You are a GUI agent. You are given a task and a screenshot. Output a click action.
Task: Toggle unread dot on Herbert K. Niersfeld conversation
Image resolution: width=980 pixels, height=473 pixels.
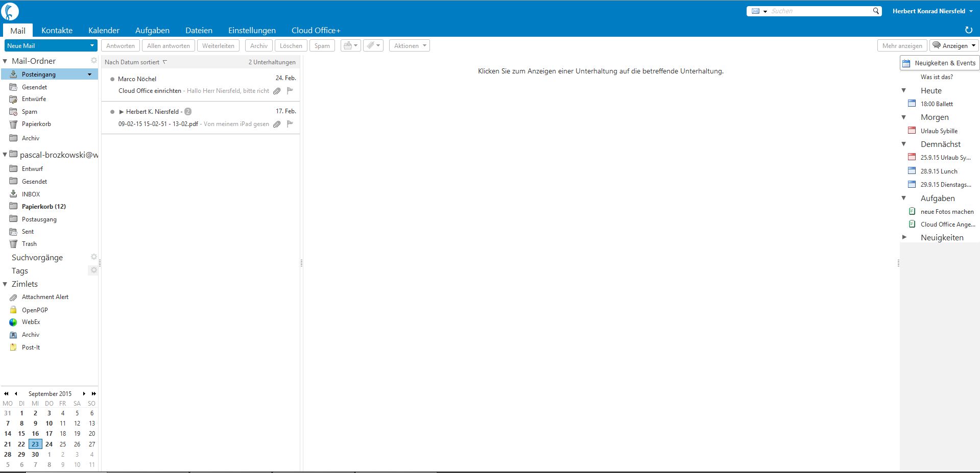(x=112, y=112)
